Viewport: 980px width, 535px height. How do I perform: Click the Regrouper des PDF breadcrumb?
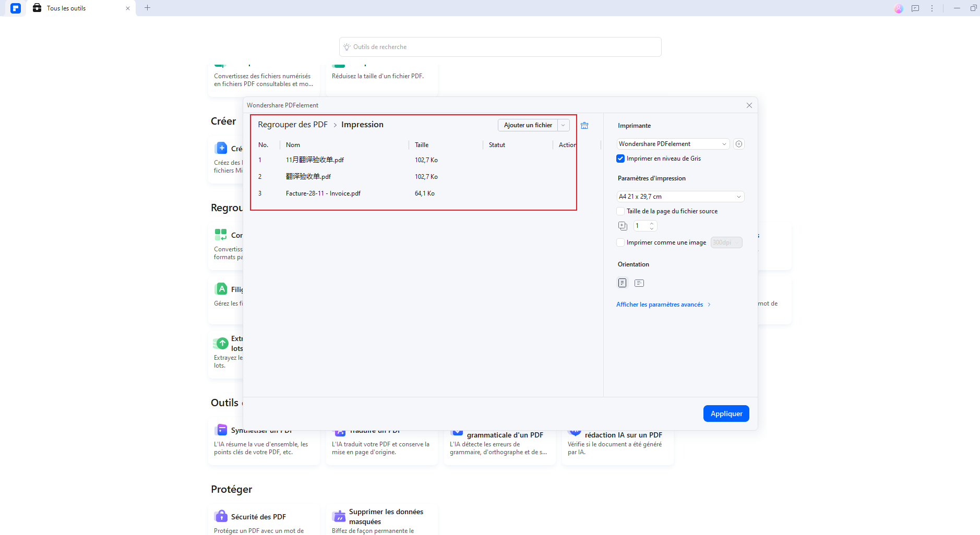[x=293, y=125]
